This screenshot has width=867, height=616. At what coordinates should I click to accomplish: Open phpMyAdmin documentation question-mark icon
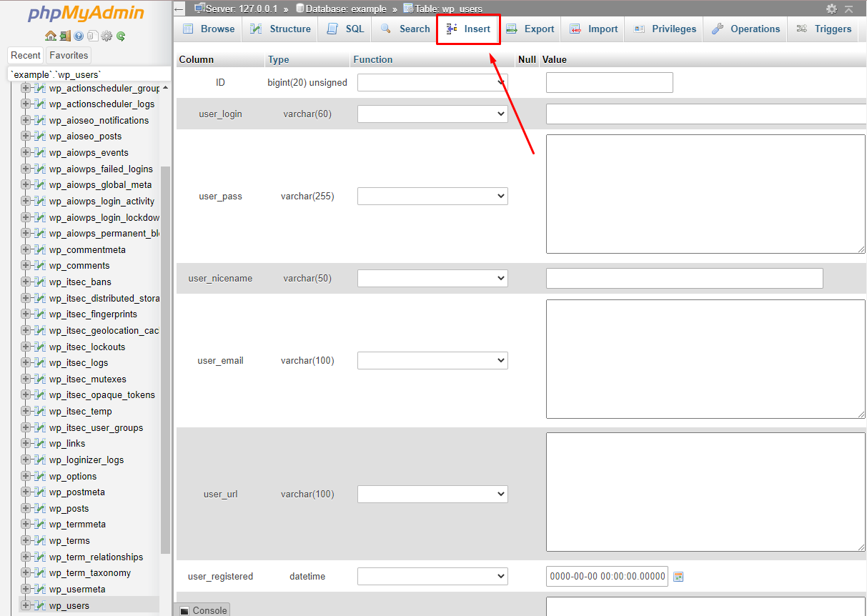coord(79,36)
